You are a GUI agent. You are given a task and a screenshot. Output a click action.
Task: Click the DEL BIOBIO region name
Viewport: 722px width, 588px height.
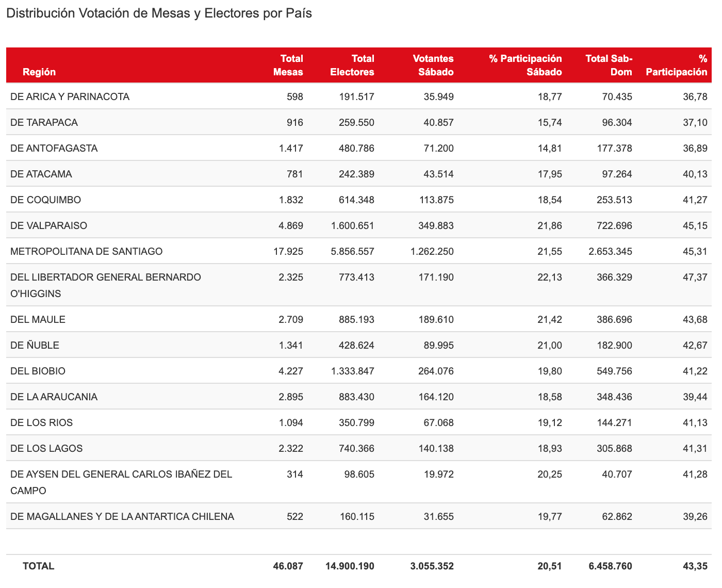[38, 371]
